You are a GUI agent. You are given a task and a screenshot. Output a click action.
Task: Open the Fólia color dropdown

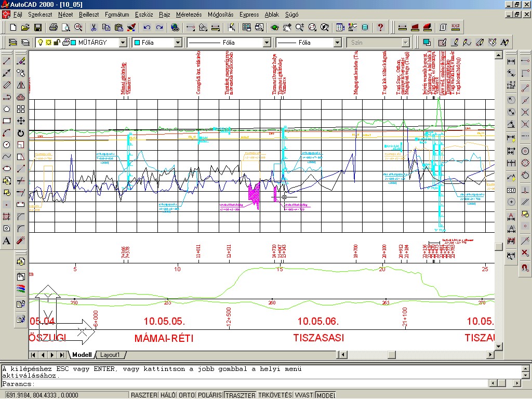[177, 43]
